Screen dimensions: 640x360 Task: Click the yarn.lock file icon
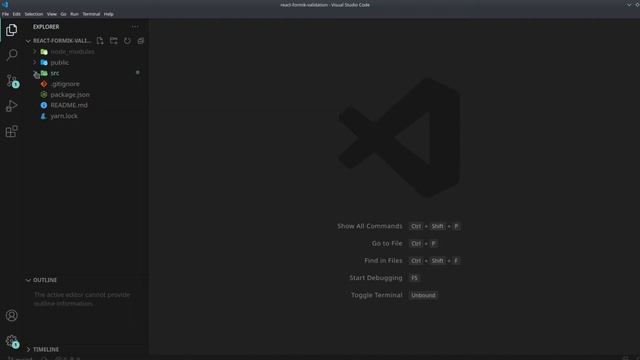pyautogui.click(x=44, y=116)
